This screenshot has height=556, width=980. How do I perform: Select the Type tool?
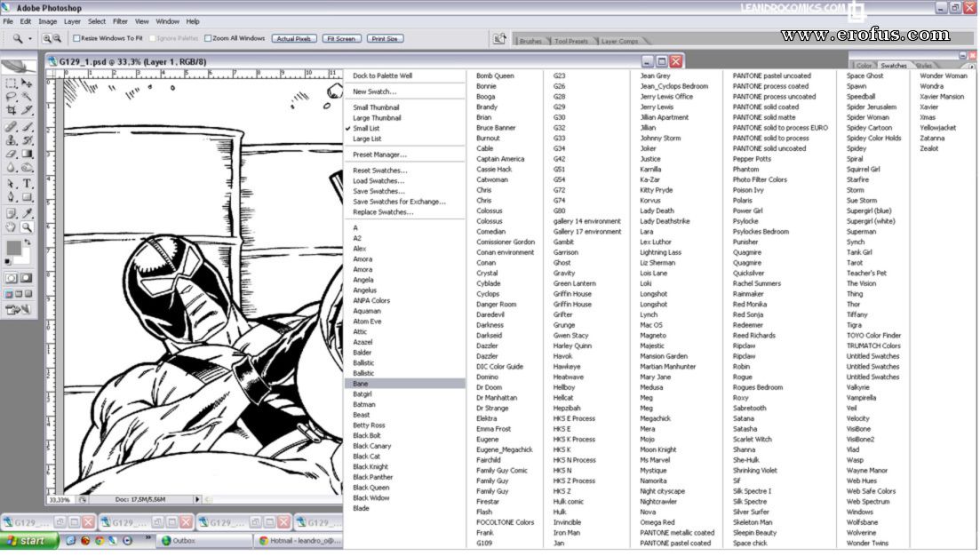27,184
